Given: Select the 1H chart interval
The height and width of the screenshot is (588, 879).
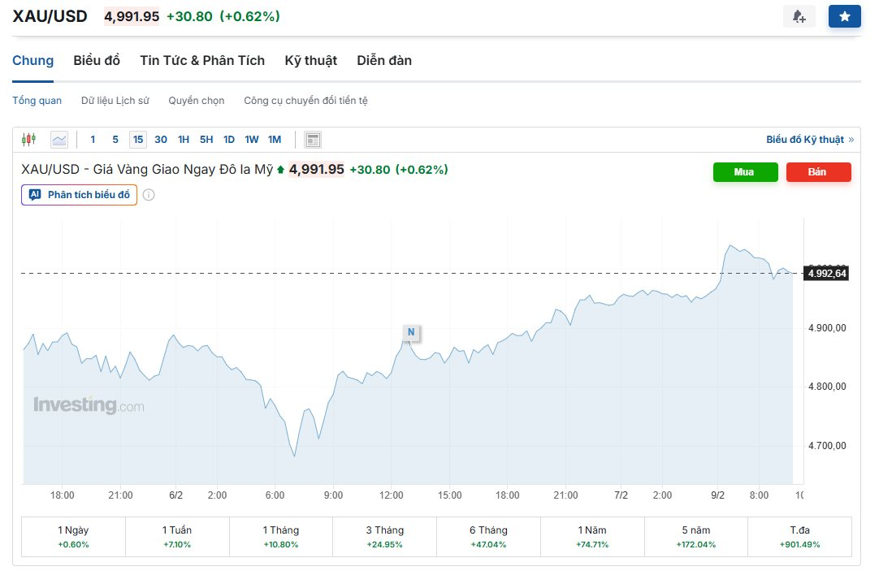Looking at the screenshot, I should 184,140.
